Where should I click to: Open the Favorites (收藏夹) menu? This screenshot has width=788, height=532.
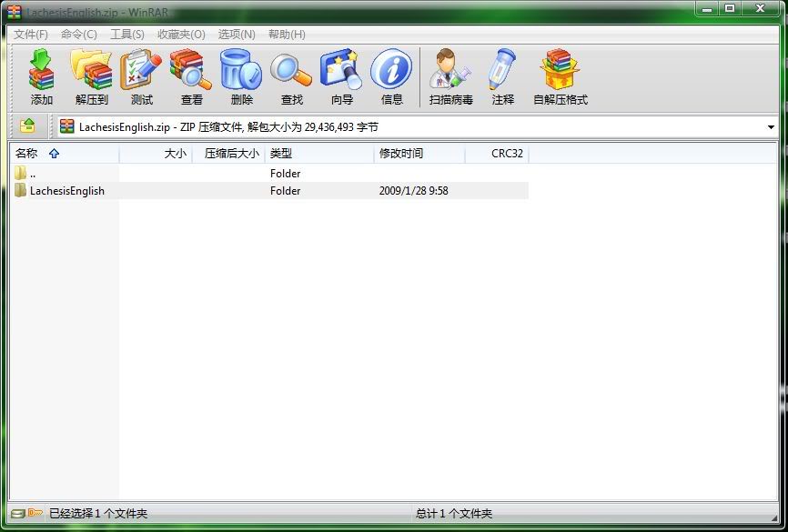coord(181,35)
